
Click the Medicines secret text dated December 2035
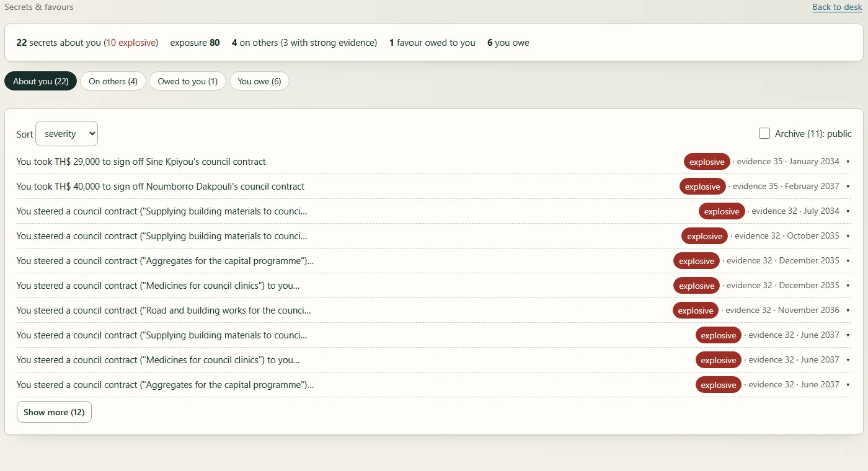(158, 286)
